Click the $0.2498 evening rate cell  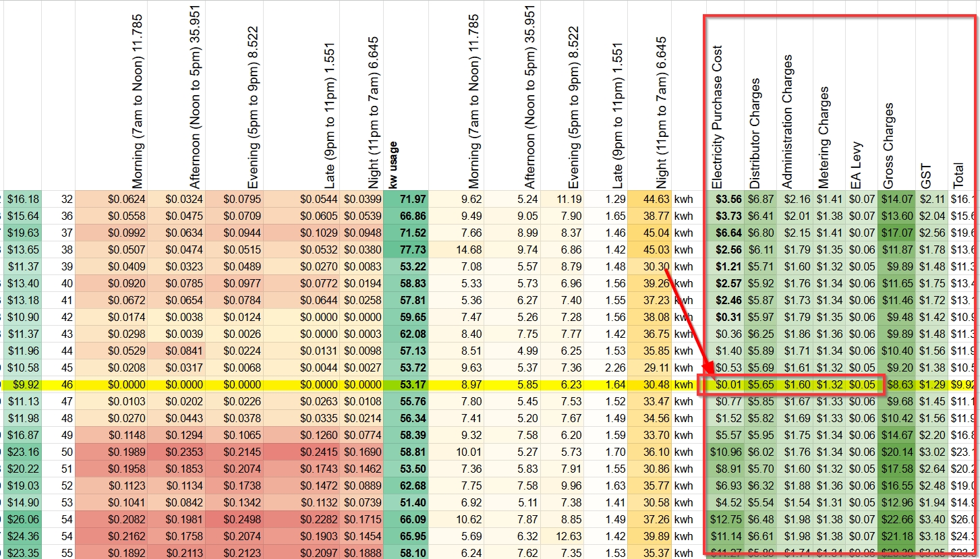tap(235, 520)
